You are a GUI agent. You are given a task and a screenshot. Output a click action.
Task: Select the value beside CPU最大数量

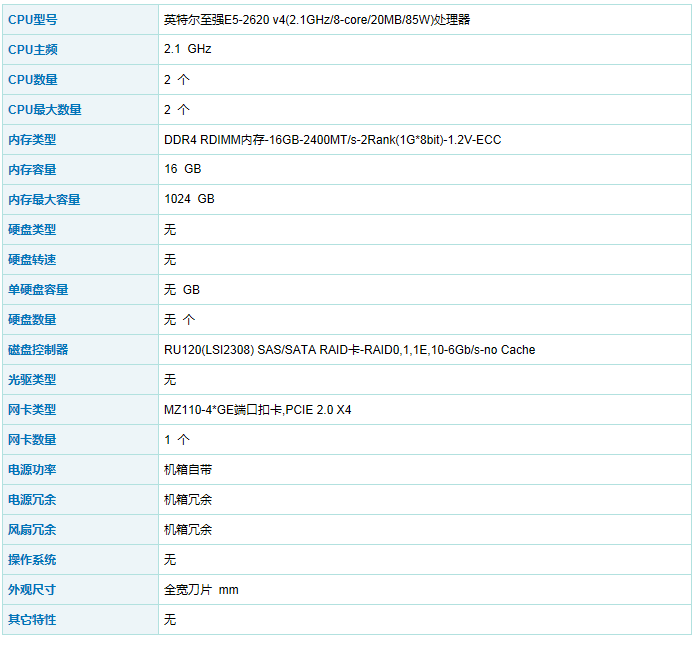(x=177, y=110)
